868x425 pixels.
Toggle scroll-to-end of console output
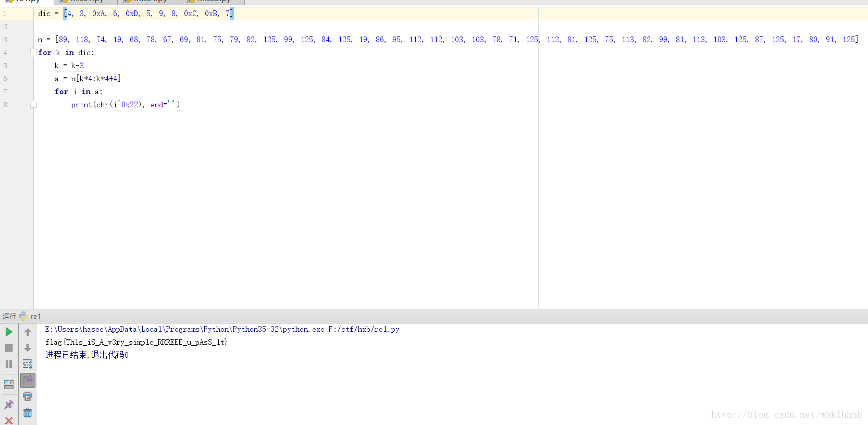tap(28, 380)
